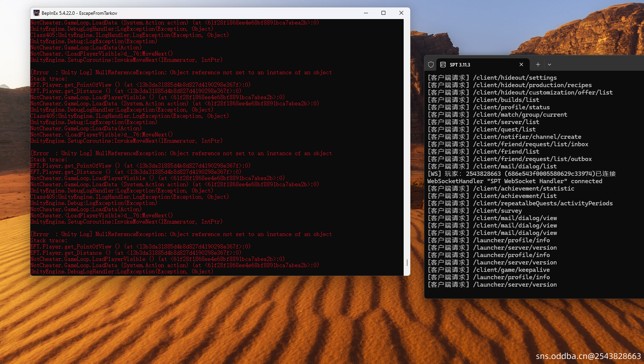Maximize the BepInEx console window
The height and width of the screenshot is (364, 644).
coord(383,13)
